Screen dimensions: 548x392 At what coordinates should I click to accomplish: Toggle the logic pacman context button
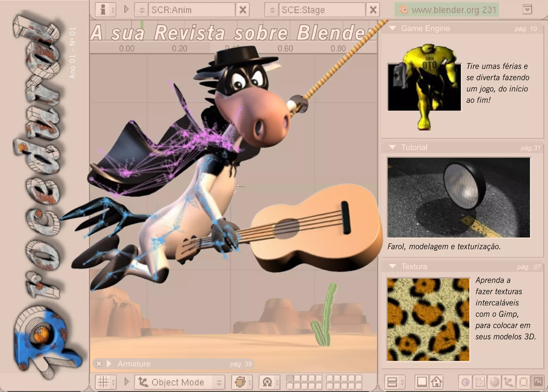pyautogui.click(x=466, y=382)
